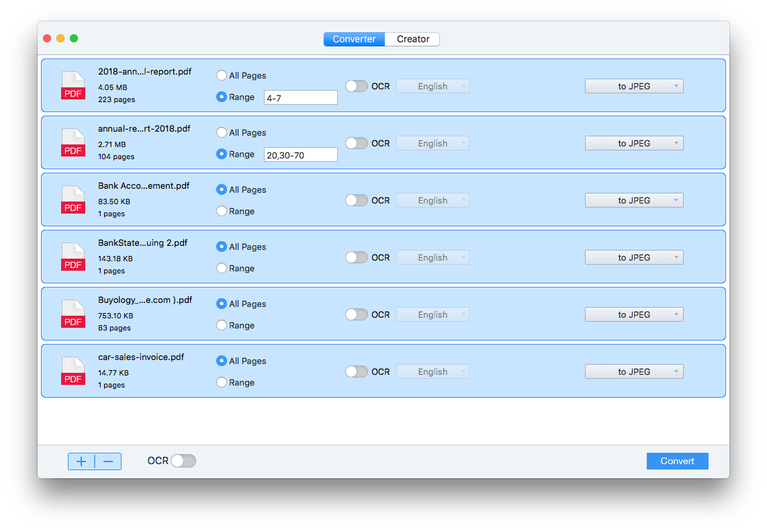Click the car-sales-invoice.pdf file icon
Image resolution: width=767 pixels, height=532 pixels.
(73, 371)
